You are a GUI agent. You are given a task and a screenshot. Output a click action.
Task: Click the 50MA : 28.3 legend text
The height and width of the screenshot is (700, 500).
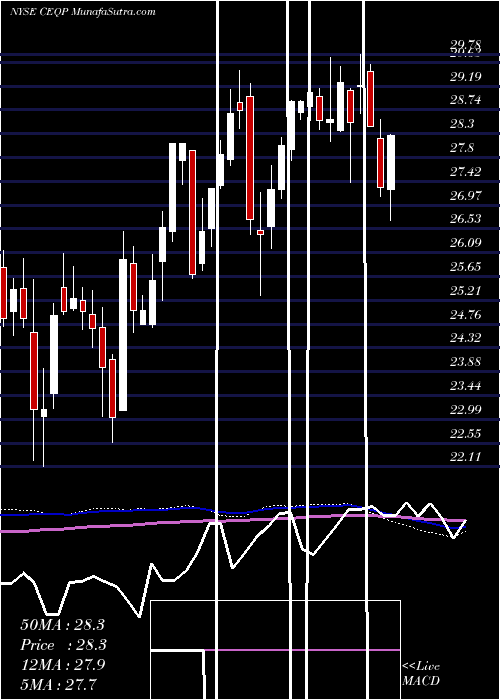tap(62, 625)
